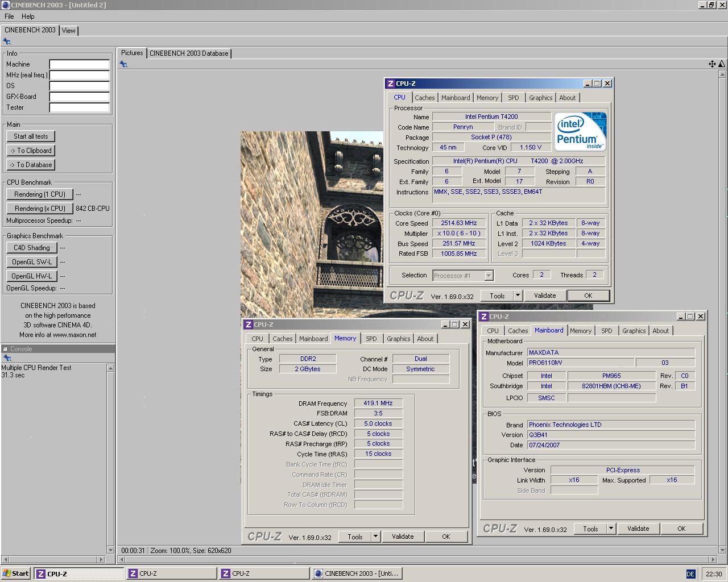The height and width of the screenshot is (582, 728).
Task: Click OK in CPU-Z Memory window
Action: pyautogui.click(x=446, y=537)
